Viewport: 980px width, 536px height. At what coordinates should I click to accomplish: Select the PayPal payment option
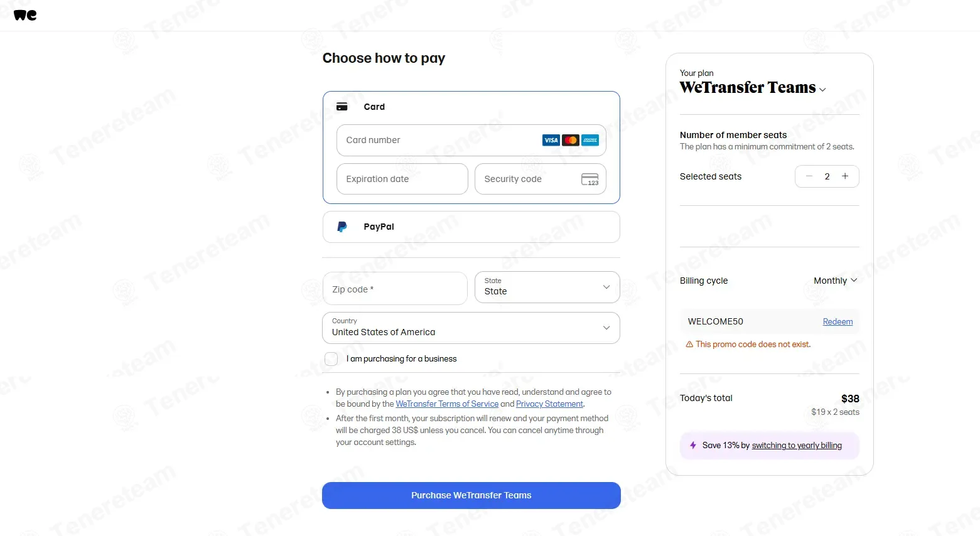(471, 227)
